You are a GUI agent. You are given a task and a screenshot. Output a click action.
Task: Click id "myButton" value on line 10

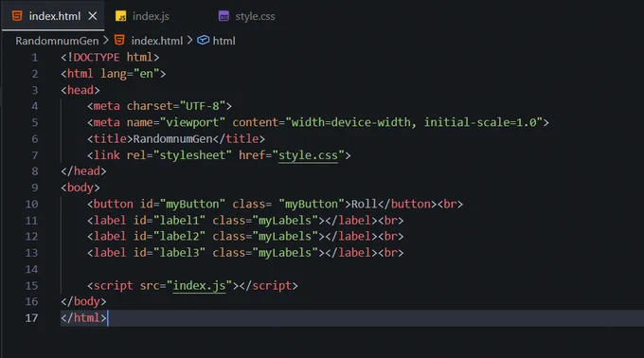(192, 204)
